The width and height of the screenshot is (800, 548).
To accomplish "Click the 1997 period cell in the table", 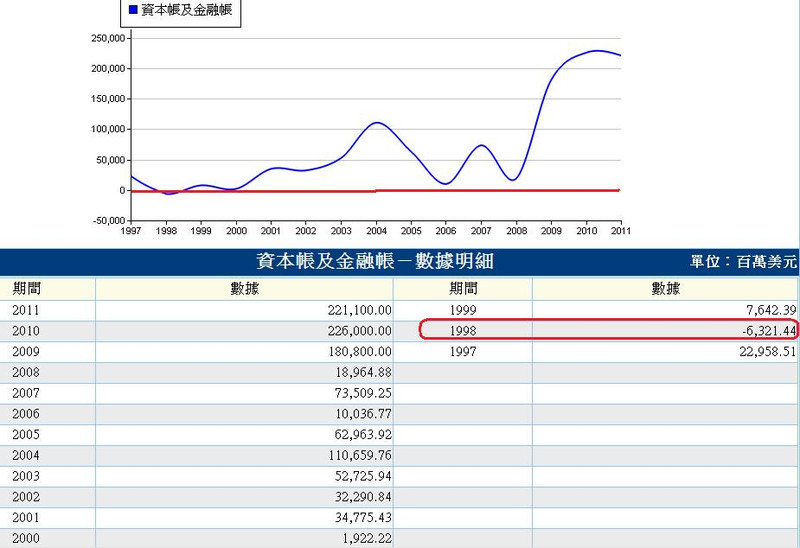I will point(463,352).
